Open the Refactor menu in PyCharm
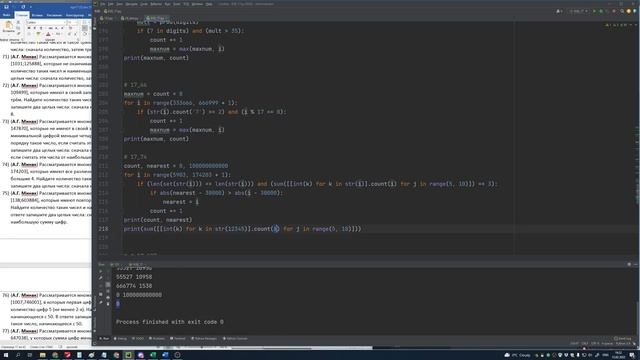This screenshot has width=640, height=360. (156, 4)
